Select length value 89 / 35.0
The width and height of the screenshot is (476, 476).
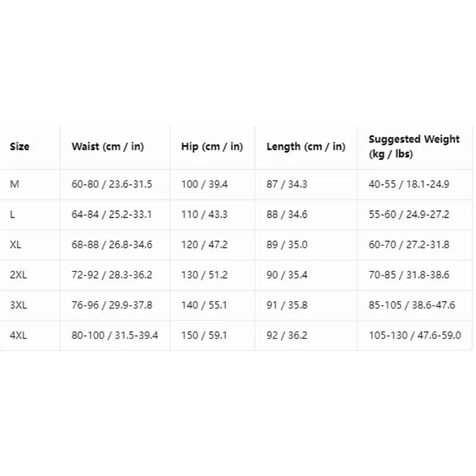point(287,245)
